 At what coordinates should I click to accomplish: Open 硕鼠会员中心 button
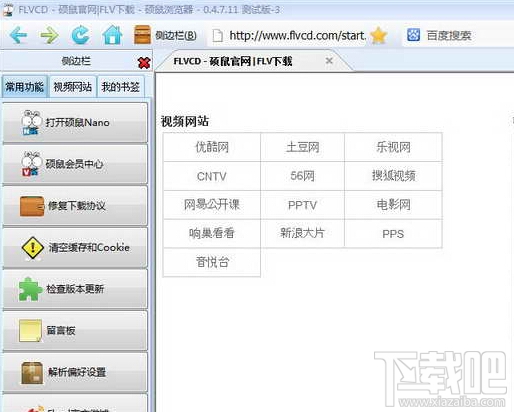pyautogui.click(x=75, y=164)
